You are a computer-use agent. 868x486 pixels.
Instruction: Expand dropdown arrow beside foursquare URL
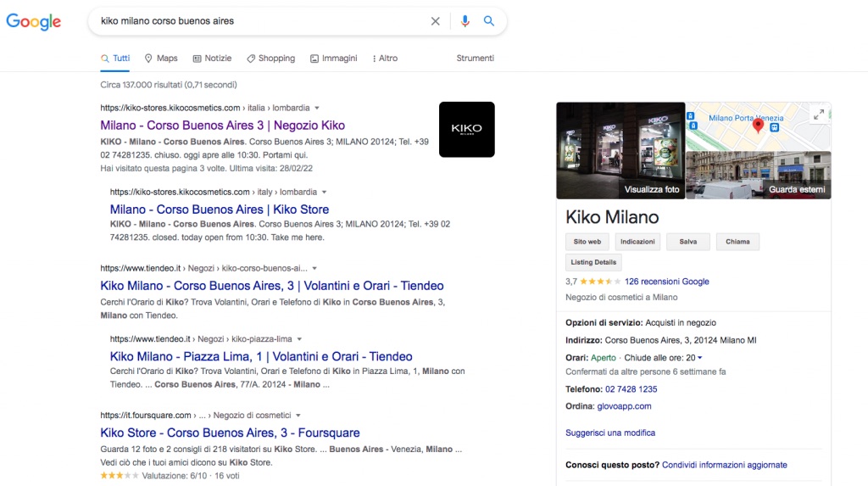pyautogui.click(x=298, y=415)
